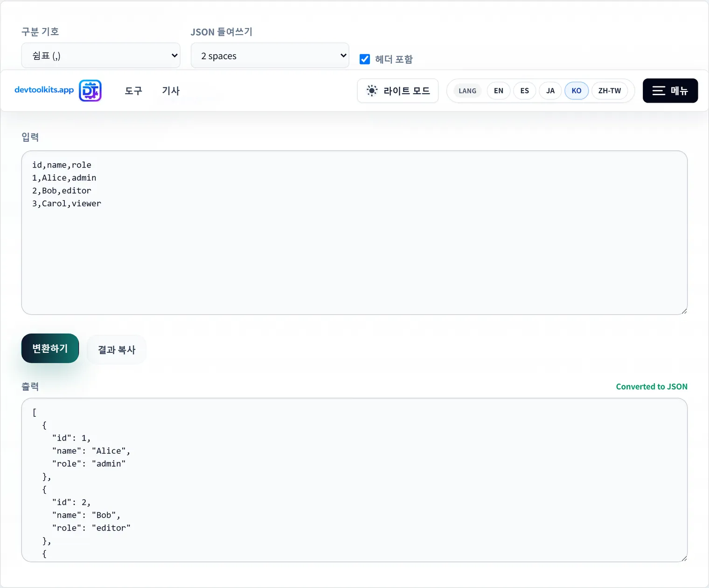Click inside the 입력 CSV textarea

pos(354,232)
